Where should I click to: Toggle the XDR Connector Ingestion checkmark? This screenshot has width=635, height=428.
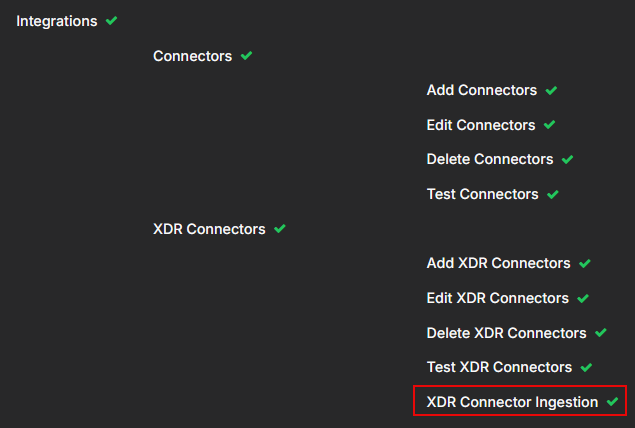coord(612,402)
